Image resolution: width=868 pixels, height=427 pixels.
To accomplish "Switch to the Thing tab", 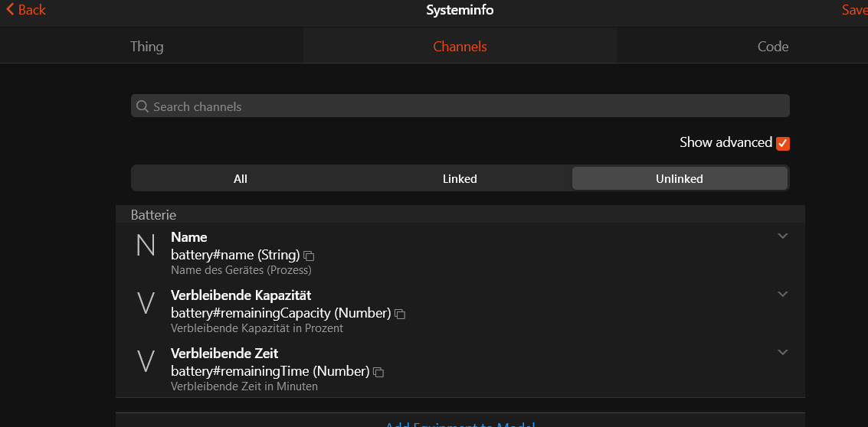I will click(147, 47).
